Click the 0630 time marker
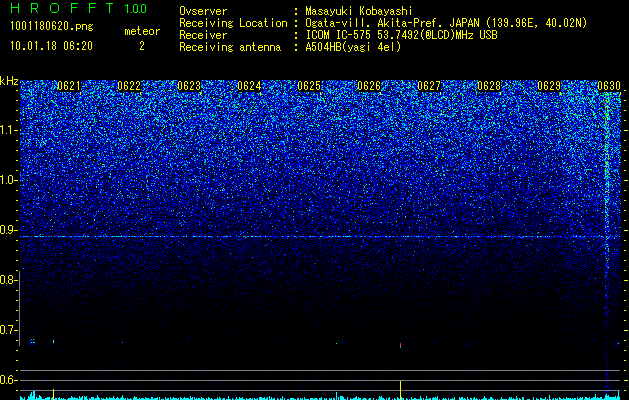Viewport: 629px width, 400px height. tap(609, 86)
